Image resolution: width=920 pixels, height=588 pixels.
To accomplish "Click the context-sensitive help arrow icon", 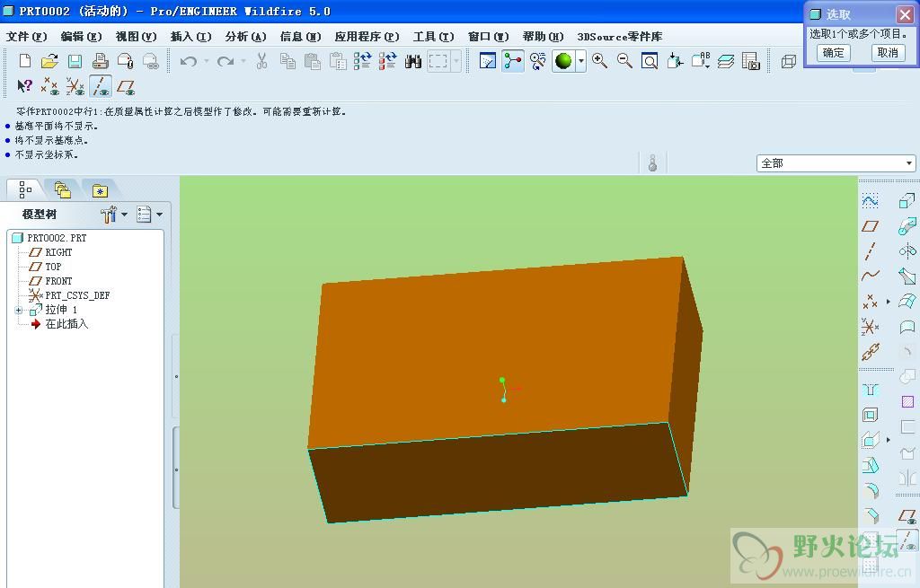I will tap(24, 87).
